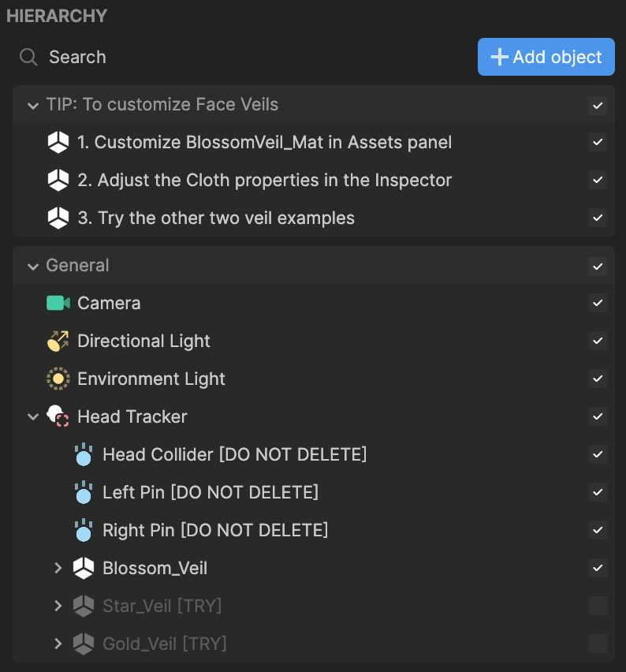Select the Head Tracker icon
The height and width of the screenshot is (672, 626).
coord(58,416)
